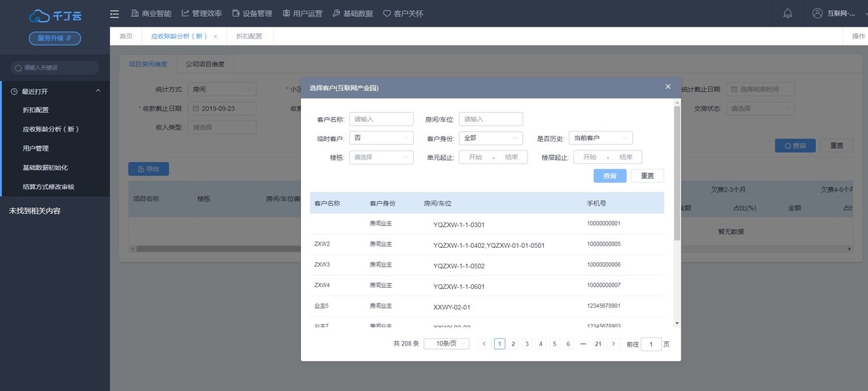Click the 重置 button on the main page
This screenshot has width=868, height=391.
[836, 145]
